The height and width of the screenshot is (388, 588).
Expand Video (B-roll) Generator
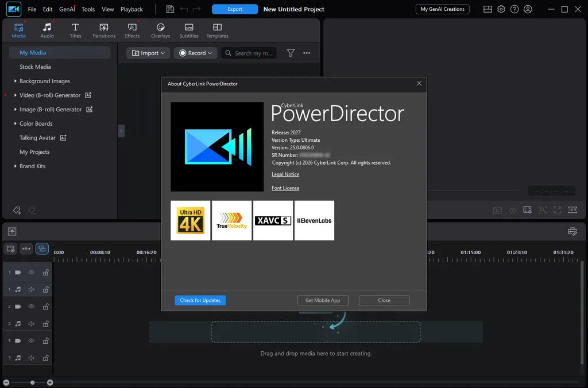click(x=15, y=95)
